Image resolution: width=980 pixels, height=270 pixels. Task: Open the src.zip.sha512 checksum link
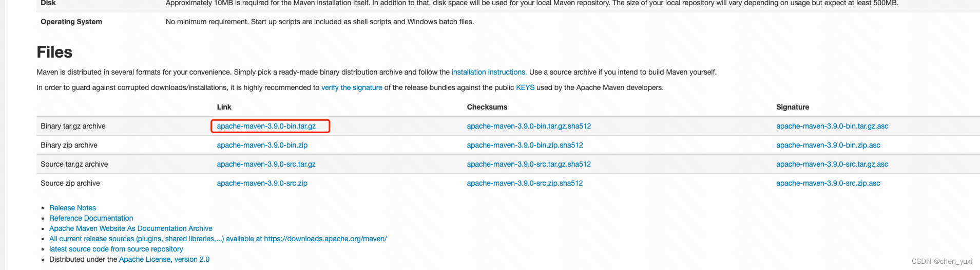pyautogui.click(x=525, y=183)
